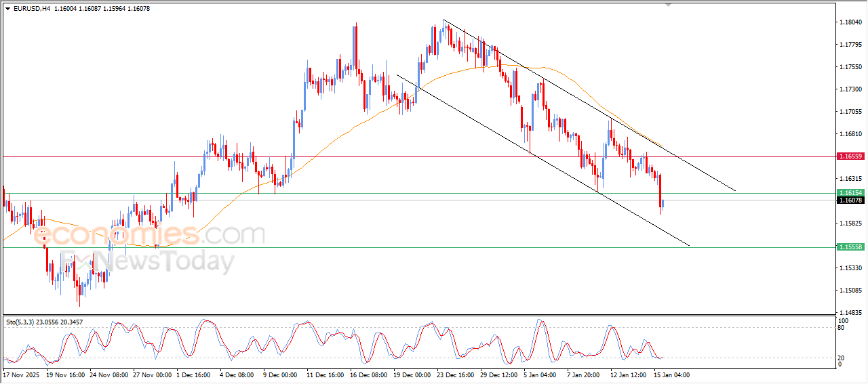Click the 1.16810 value on price axis
This screenshot has width=868, height=384.
850,134
